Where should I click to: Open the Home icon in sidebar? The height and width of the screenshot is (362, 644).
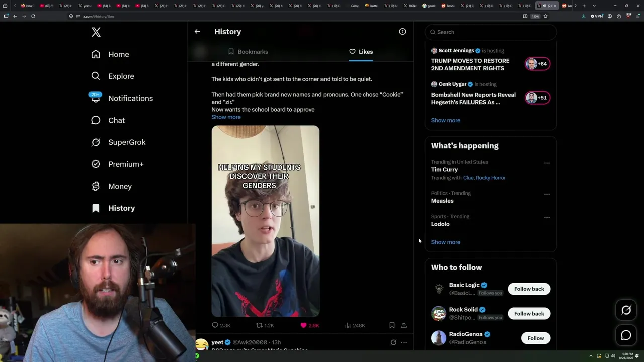tap(96, 54)
